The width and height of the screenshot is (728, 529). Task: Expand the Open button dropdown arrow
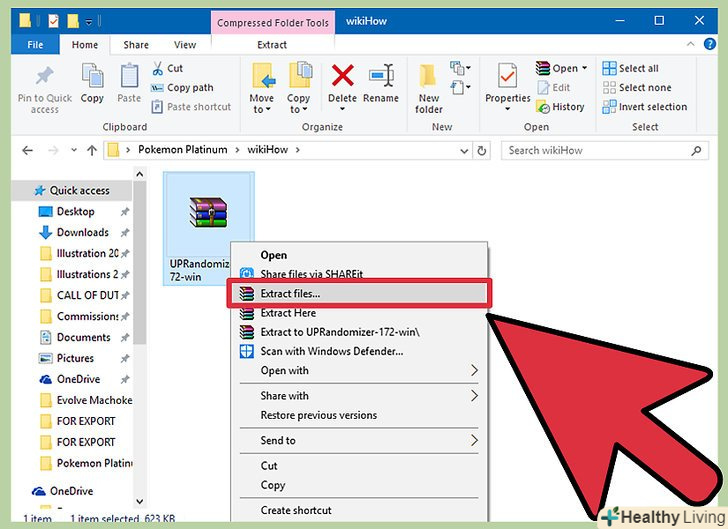(584, 68)
